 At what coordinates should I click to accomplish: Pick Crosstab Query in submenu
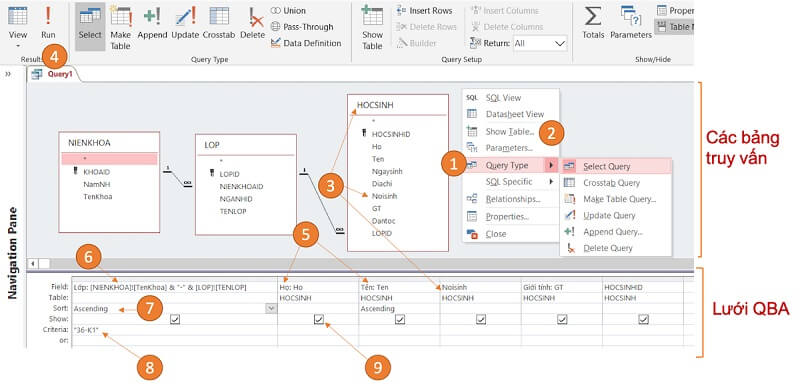click(616, 183)
